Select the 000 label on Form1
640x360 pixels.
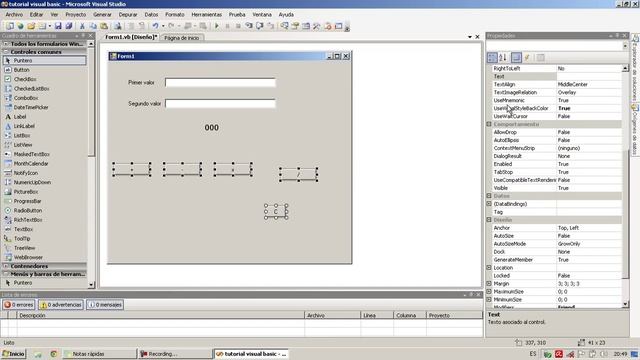pyautogui.click(x=211, y=128)
